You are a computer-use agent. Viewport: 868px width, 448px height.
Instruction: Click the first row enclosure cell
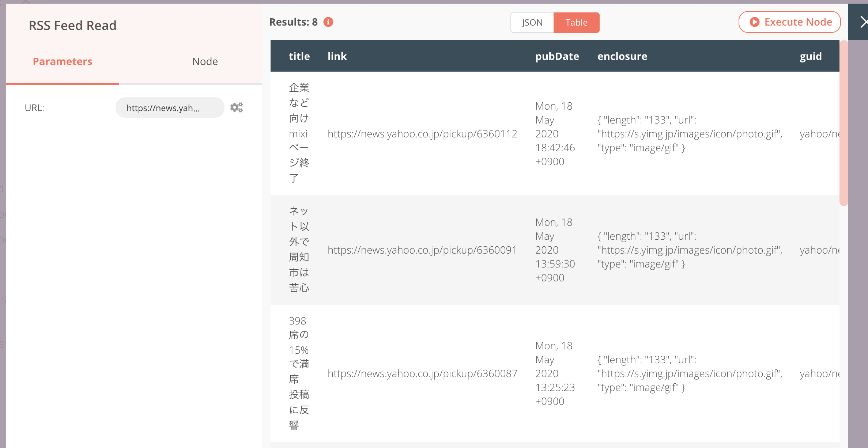(690, 134)
